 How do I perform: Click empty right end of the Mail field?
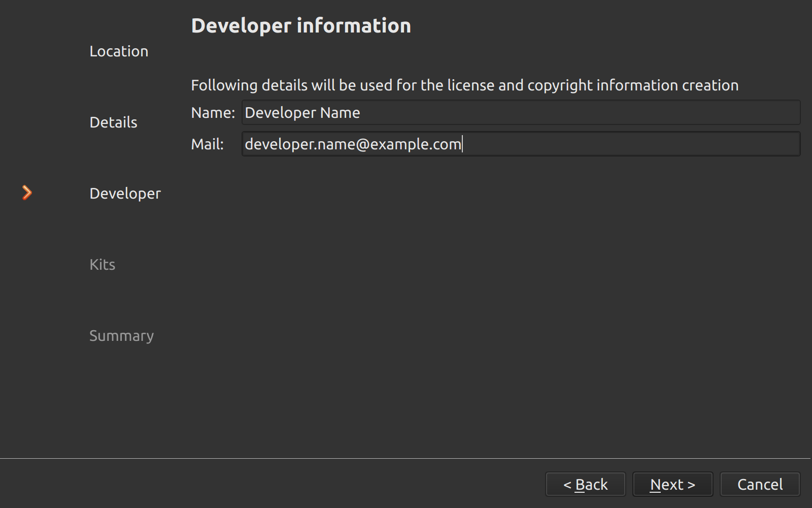coord(736,144)
